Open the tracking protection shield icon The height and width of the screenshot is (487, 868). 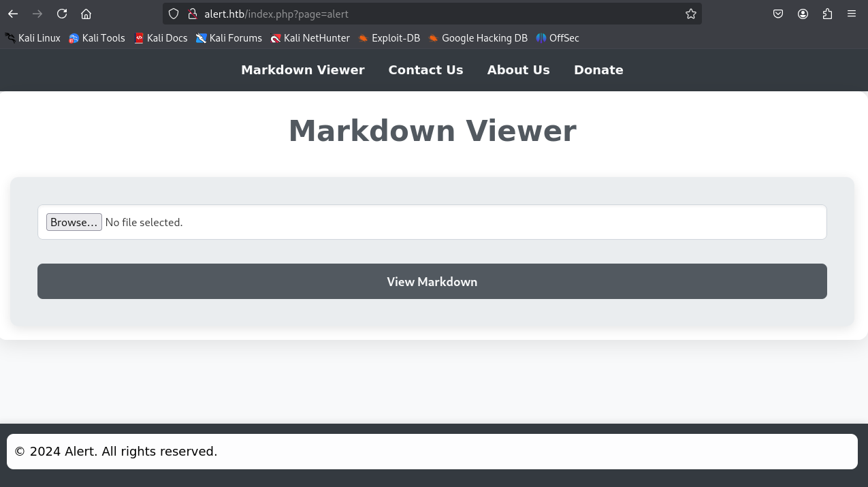tap(174, 14)
